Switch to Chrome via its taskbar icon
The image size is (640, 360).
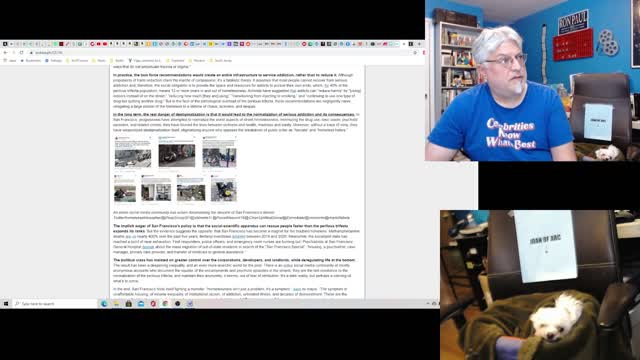[x=165, y=304]
